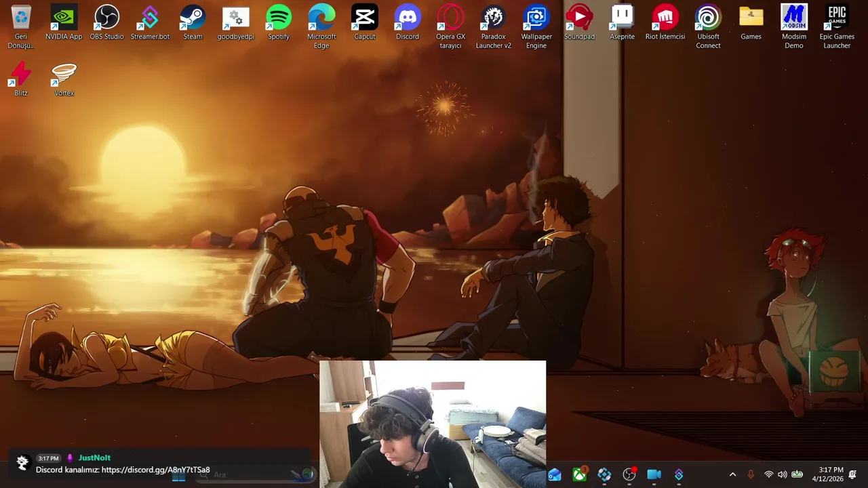Select the Paradox Launcher v2 icon

tap(494, 27)
